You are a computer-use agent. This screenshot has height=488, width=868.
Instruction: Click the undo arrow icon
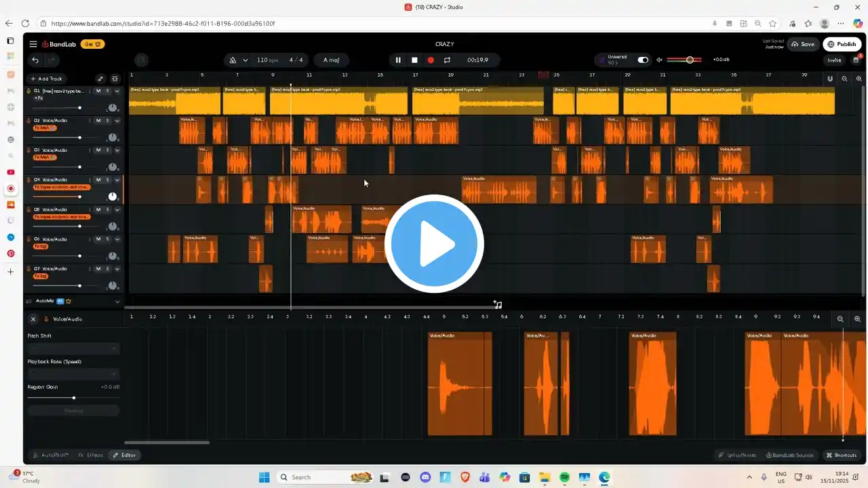click(x=35, y=60)
